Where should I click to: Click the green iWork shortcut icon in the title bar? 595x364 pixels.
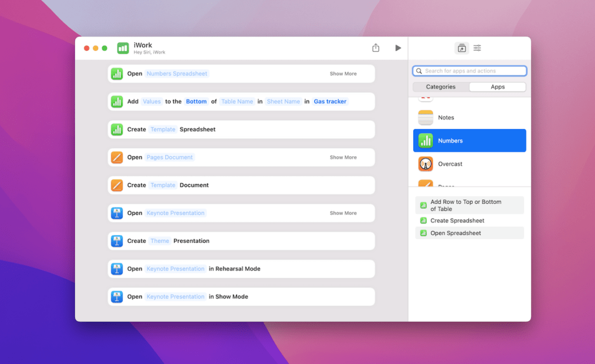click(123, 48)
